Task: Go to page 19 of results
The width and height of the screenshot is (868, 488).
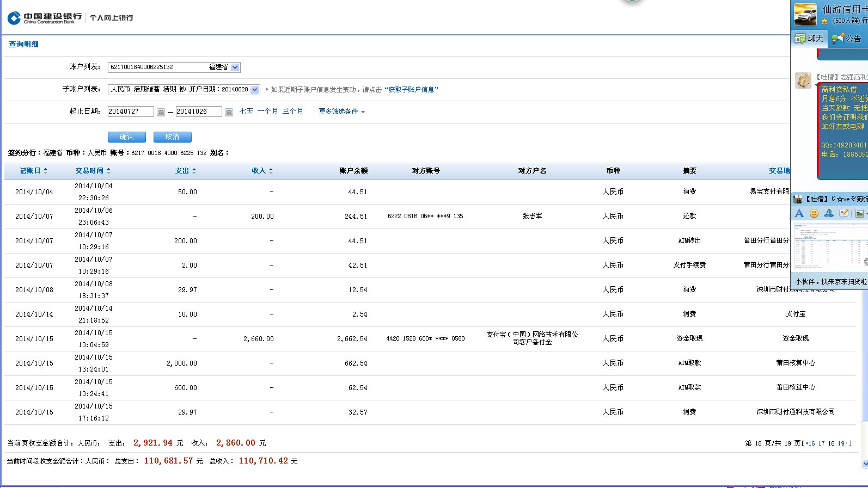Action: (x=841, y=443)
